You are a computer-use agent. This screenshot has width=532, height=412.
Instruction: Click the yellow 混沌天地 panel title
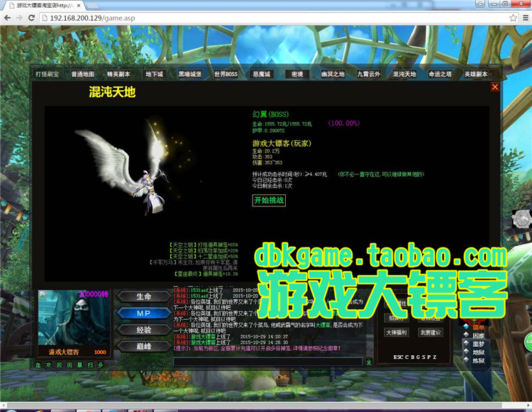point(112,92)
